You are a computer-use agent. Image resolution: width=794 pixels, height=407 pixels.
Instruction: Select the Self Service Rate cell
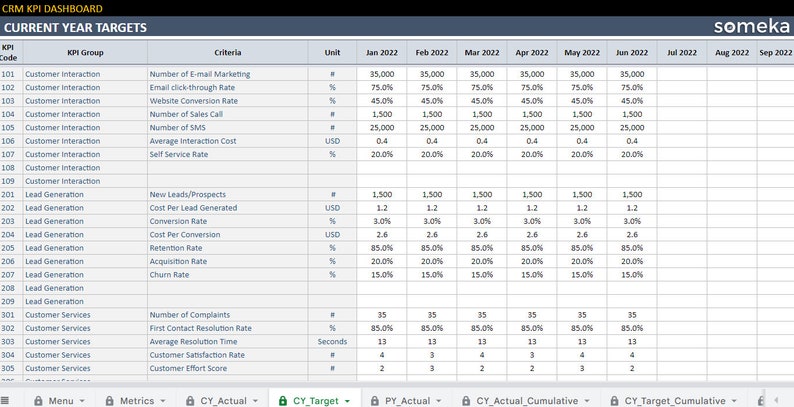[227, 154]
